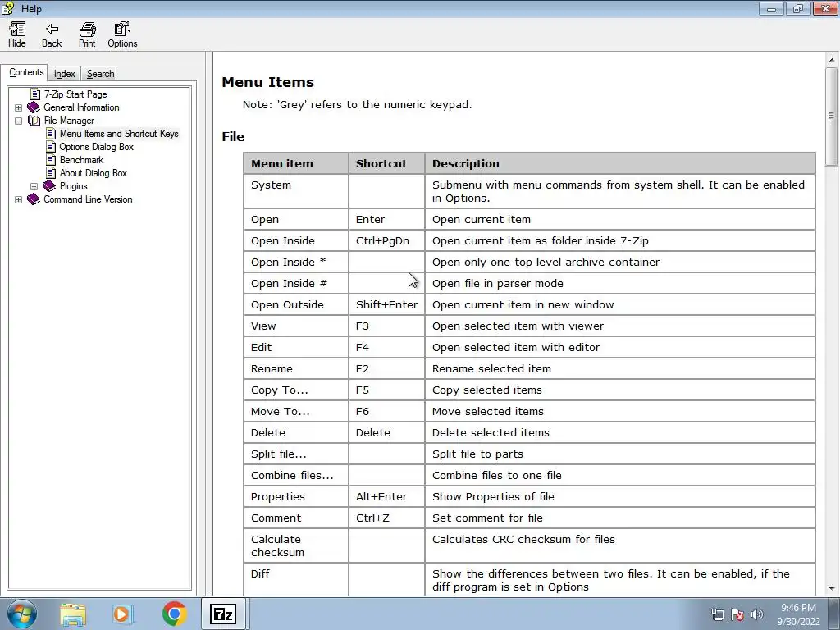Open the Benchmark topic
Screen dimensions: 840x630
(81, 160)
